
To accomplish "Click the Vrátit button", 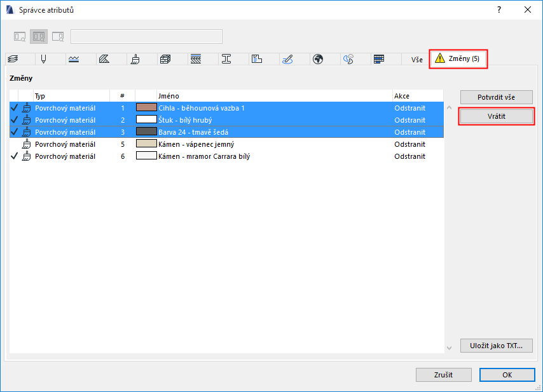I will (496, 116).
